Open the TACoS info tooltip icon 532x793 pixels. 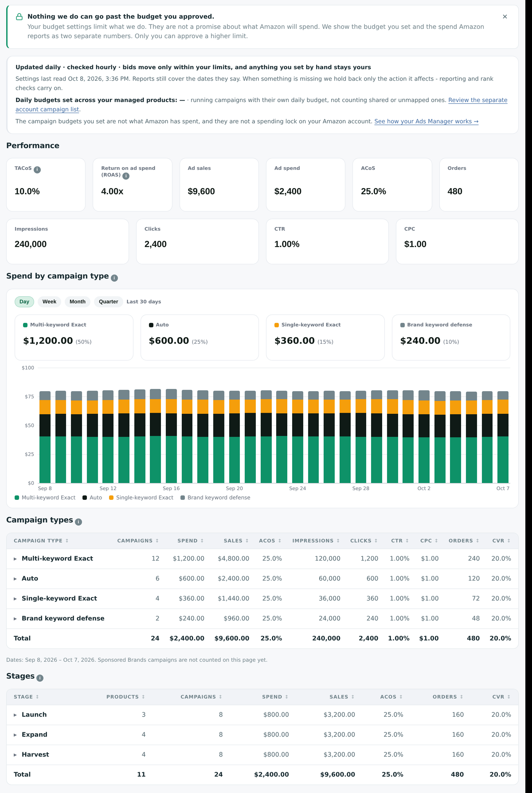(37, 170)
